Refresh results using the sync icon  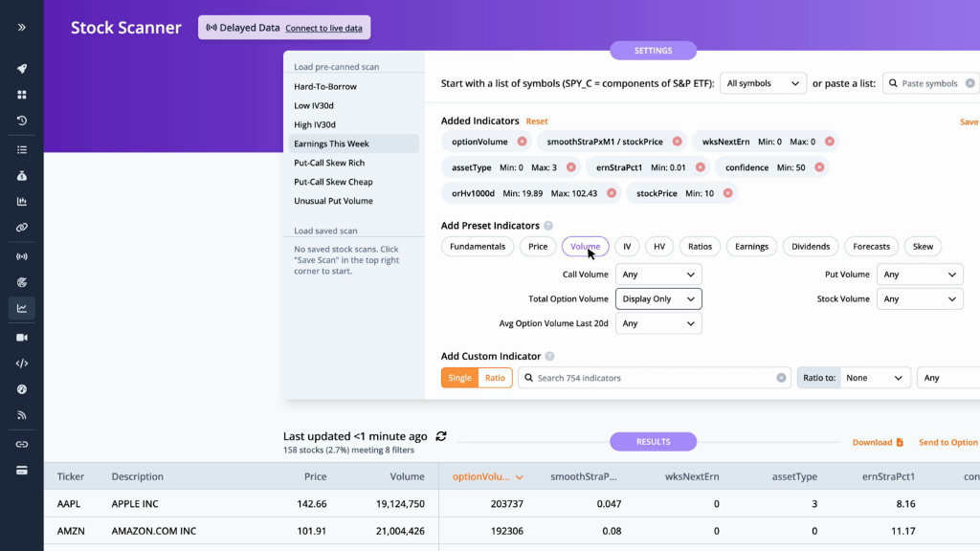coord(441,436)
